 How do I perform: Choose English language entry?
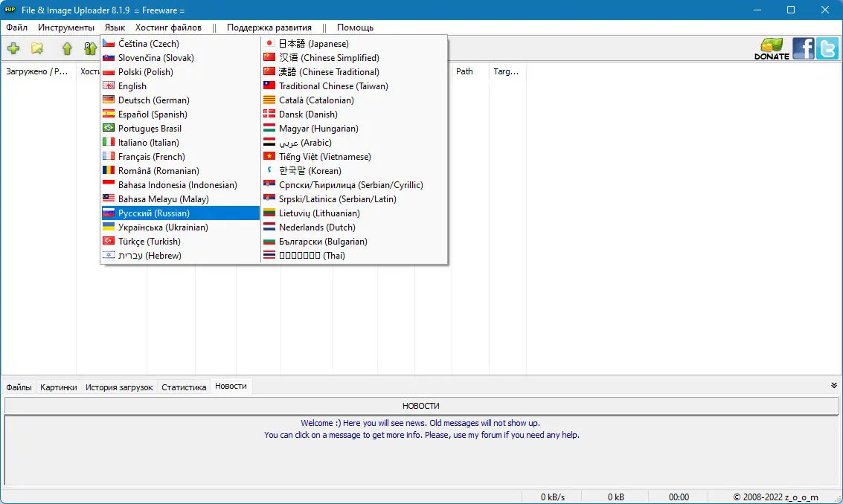tap(181, 86)
